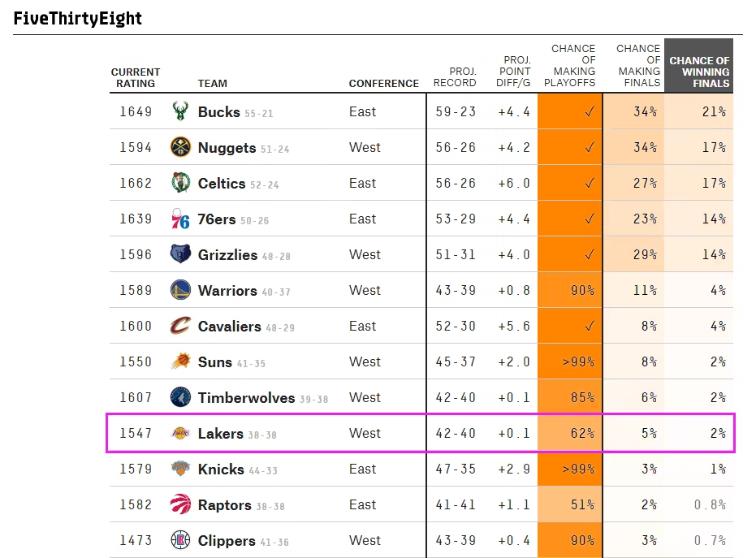Click the Grizzlies team logo
The width and height of the screenshot is (745, 558).
[x=180, y=254]
